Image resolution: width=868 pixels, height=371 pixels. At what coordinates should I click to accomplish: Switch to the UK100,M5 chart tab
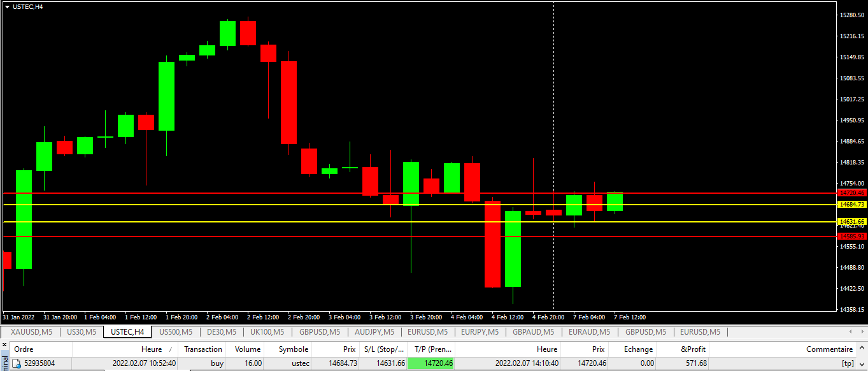click(x=267, y=332)
